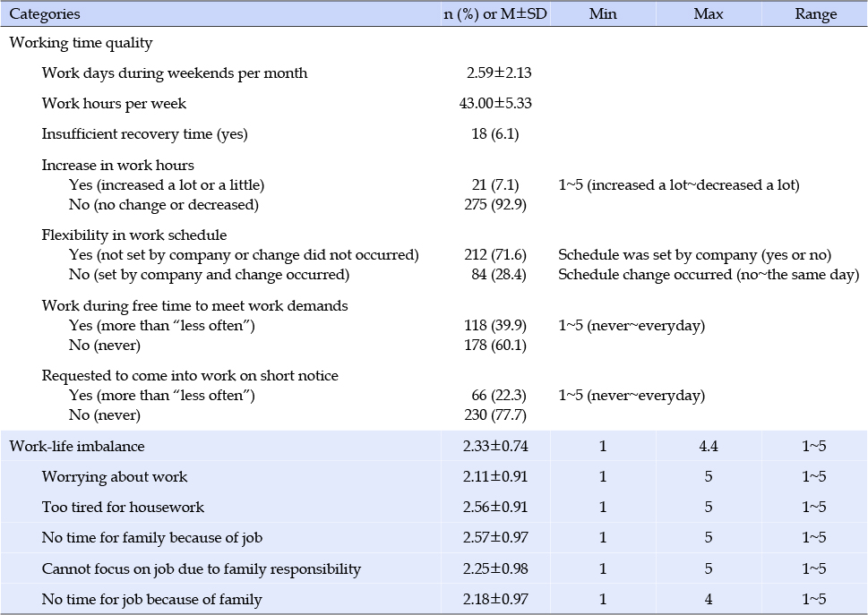The image size is (868, 615).
Task: Select 'Requested to come into work on short notice'
Action: [x=190, y=376]
